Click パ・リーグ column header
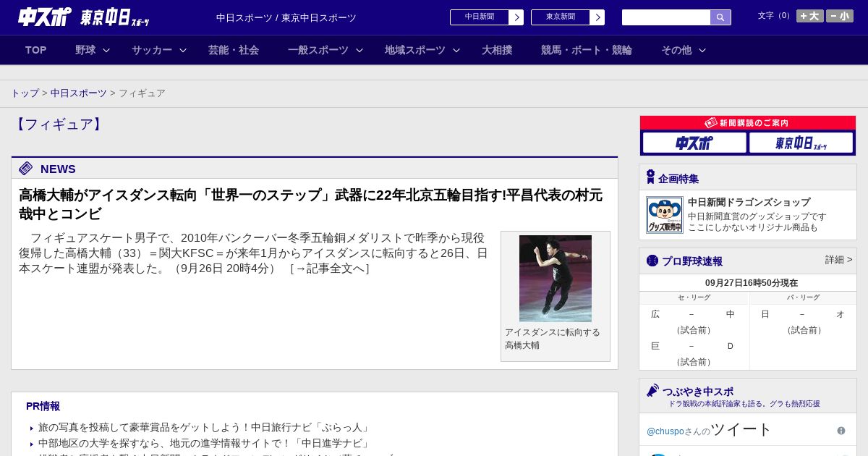868x456 pixels. point(804,297)
